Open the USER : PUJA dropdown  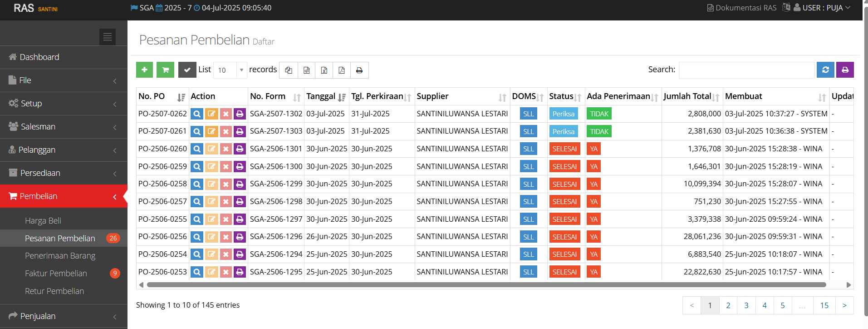[822, 8]
